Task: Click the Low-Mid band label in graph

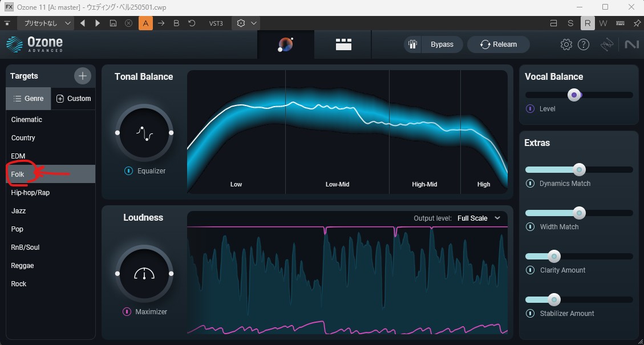Action: [337, 184]
